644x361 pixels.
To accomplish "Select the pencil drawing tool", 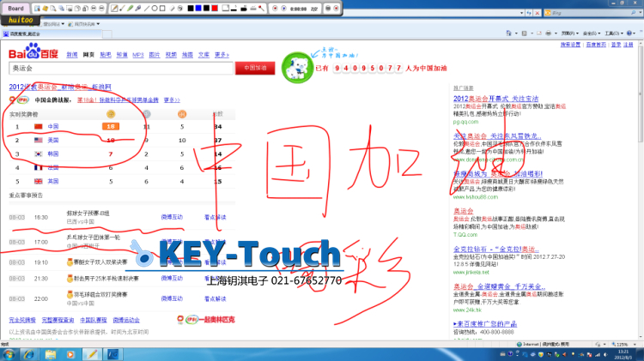I will 113,9.
